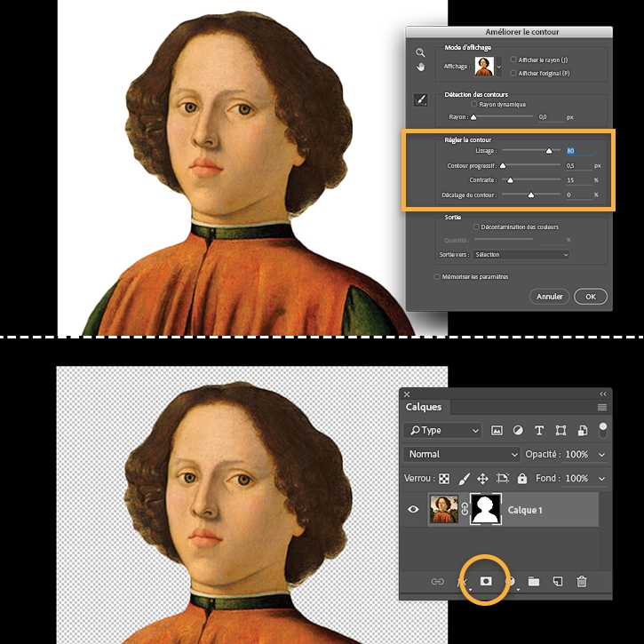The height and width of the screenshot is (644, 644).
Task: Click the link layers icon
Action: coord(437,582)
